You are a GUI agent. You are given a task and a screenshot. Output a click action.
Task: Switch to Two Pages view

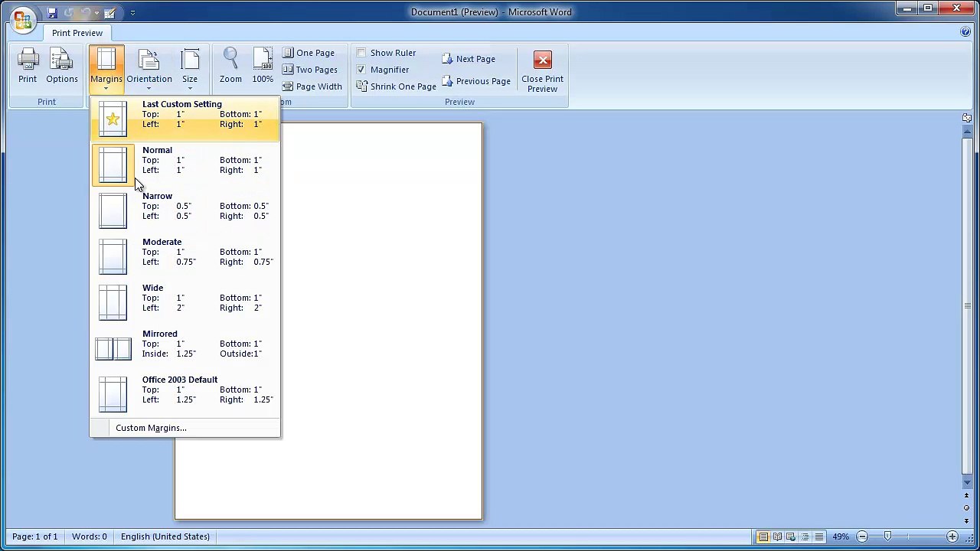pos(310,70)
